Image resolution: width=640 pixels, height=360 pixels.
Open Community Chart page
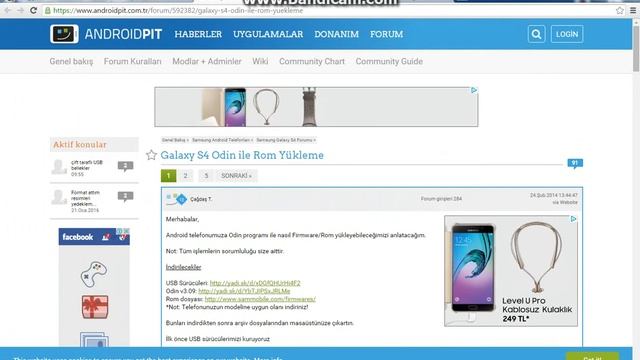pyautogui.click(x=312, y=62)
